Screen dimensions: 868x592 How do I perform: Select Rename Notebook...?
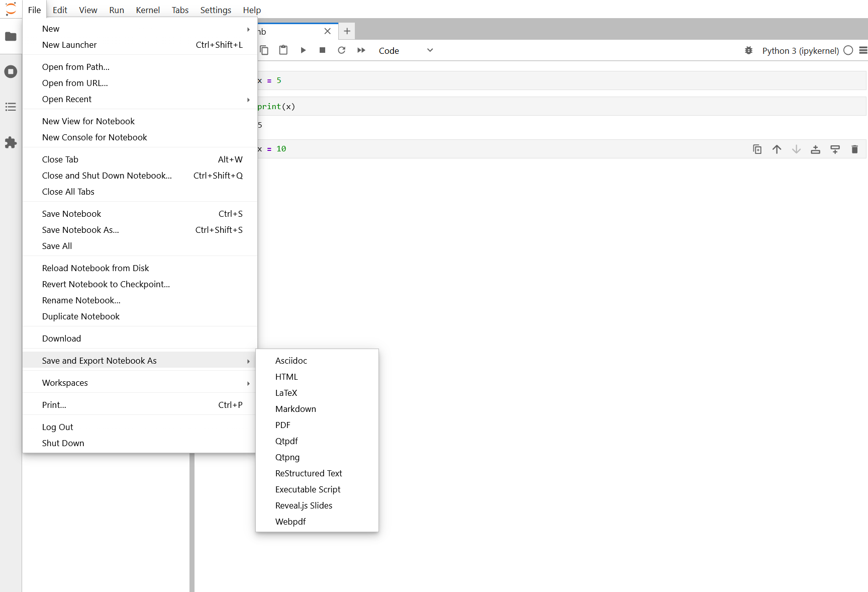tap(140, 300)
